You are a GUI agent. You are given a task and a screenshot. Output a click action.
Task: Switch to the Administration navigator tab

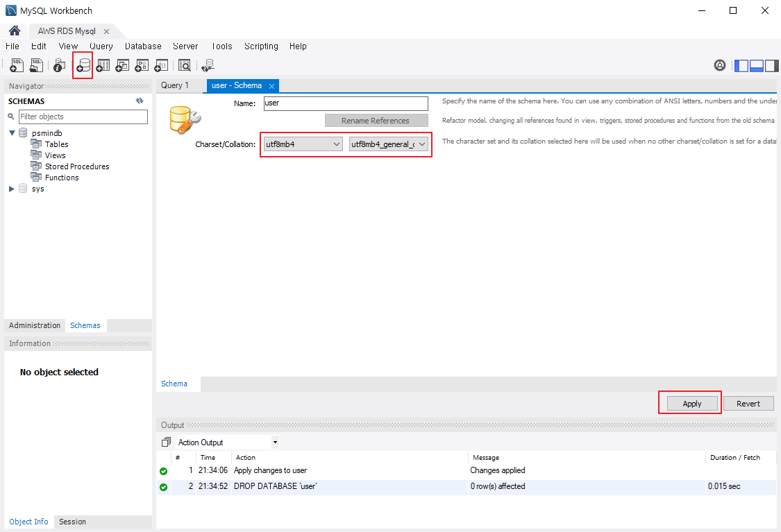[x=35, y=325]
